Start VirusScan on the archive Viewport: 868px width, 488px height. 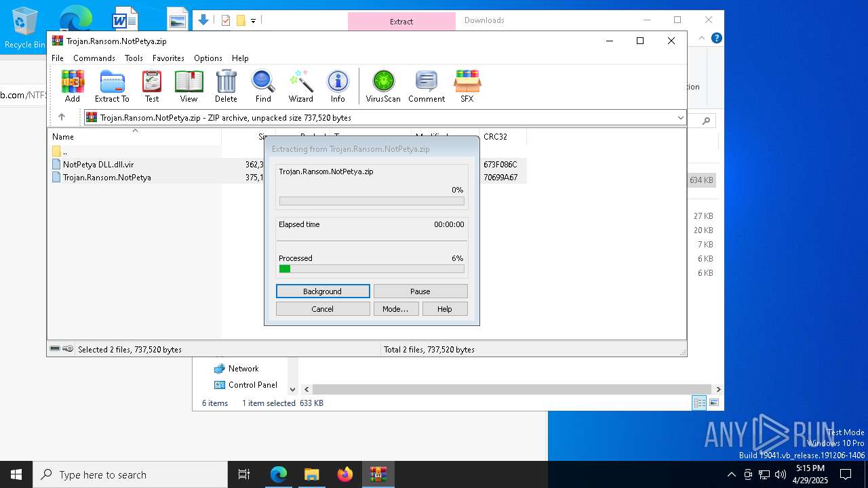pos(383,86)
